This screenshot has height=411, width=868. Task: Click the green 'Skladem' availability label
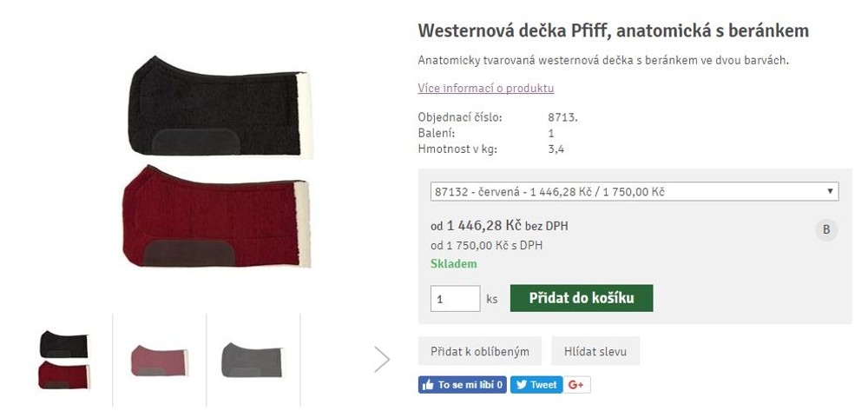pos(453,264)
